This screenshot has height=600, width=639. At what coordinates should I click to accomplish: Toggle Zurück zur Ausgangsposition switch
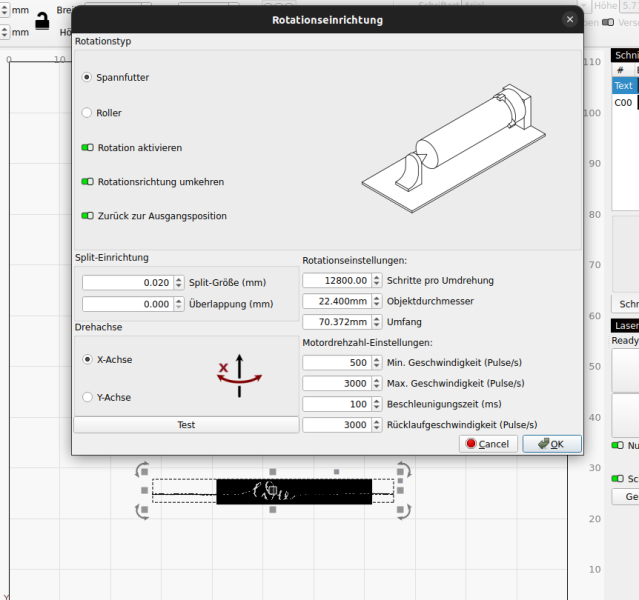pyautogui.click(x=88, y=216)
